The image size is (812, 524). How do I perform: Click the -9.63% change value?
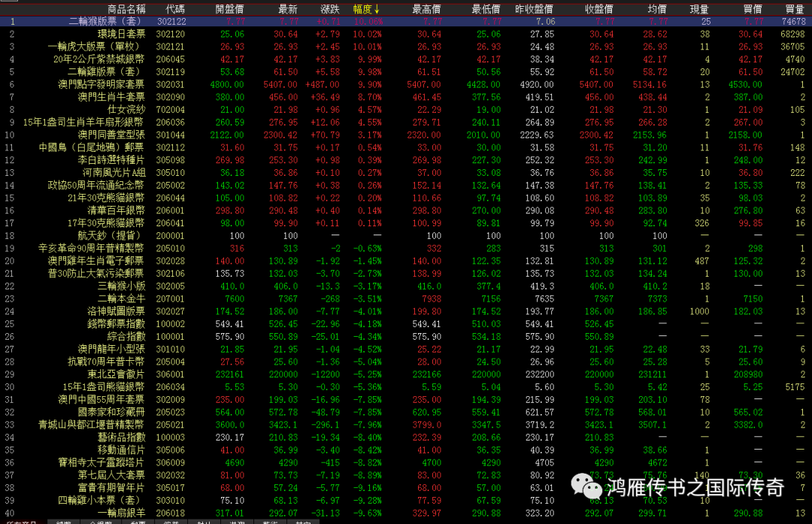pos(368,513)
